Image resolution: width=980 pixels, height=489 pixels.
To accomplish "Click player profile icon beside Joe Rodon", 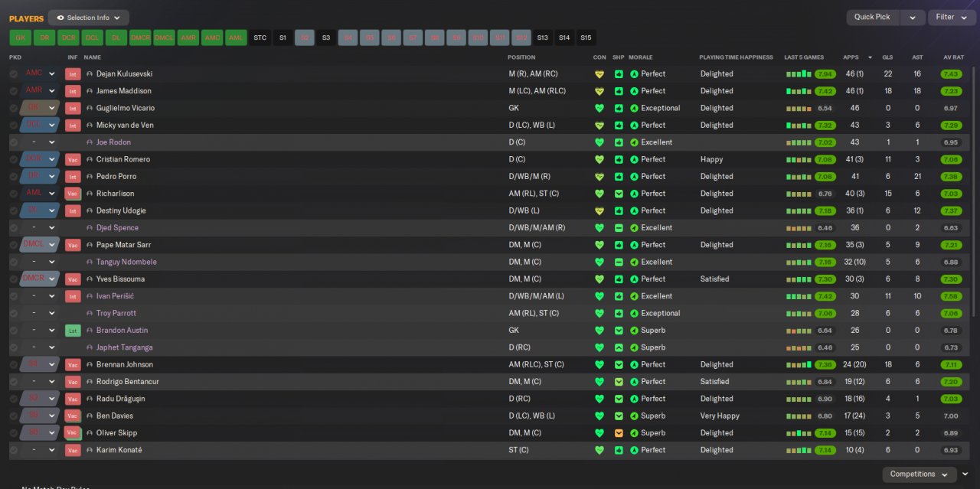I will [90, 142].
